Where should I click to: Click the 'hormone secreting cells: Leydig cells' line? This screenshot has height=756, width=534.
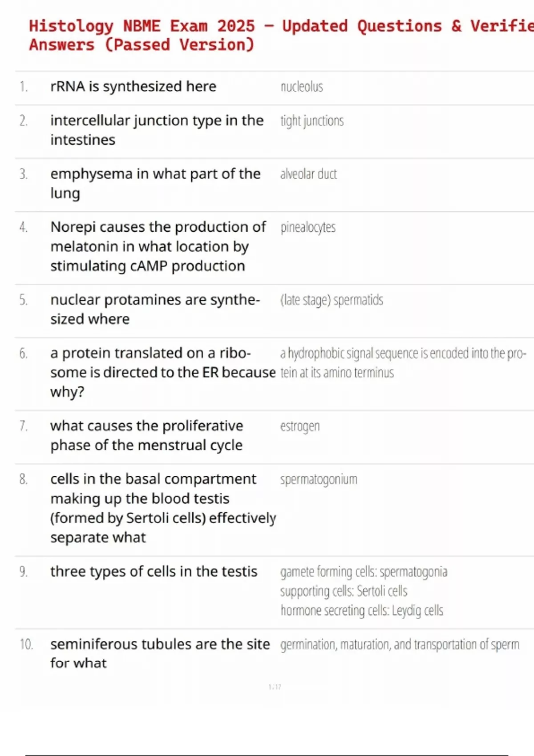[x=362, y=611]
